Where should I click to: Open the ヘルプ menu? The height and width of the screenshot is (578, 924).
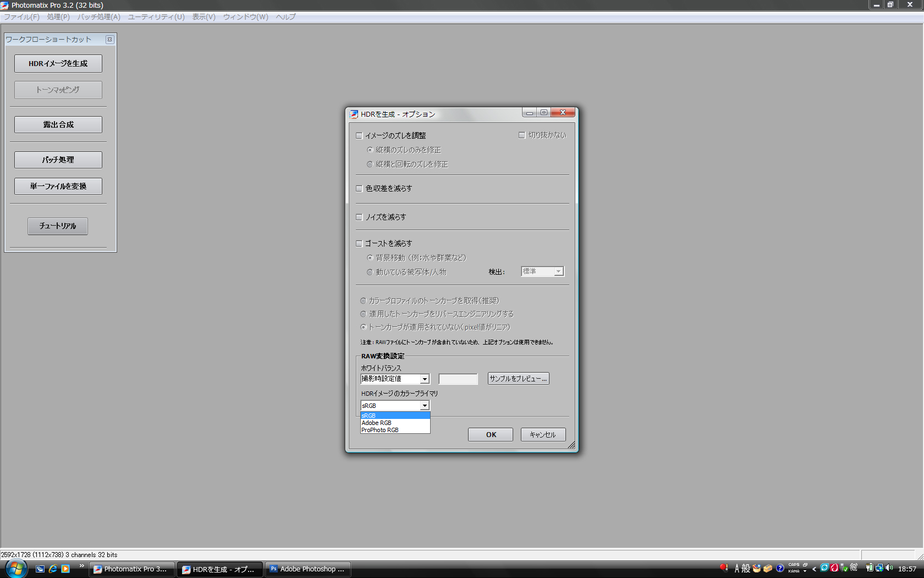pos(285,17)
